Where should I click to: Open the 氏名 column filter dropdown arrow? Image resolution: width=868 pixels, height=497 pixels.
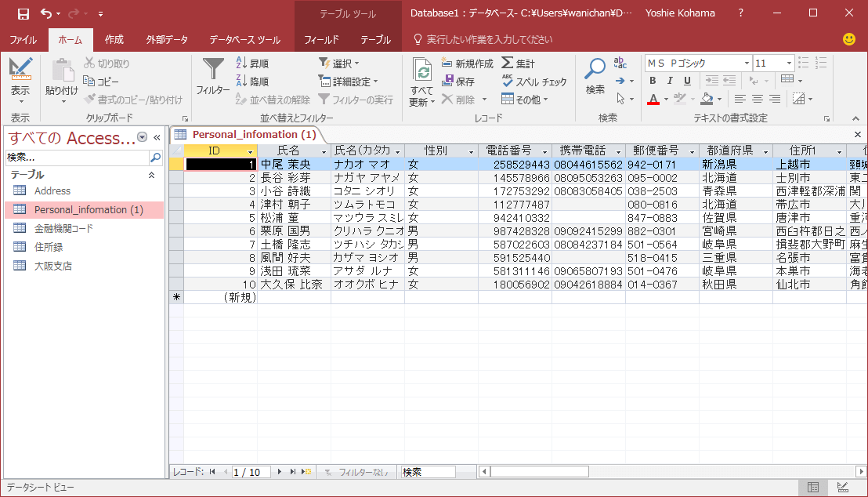pyautogui.click(x=324, y=151)
